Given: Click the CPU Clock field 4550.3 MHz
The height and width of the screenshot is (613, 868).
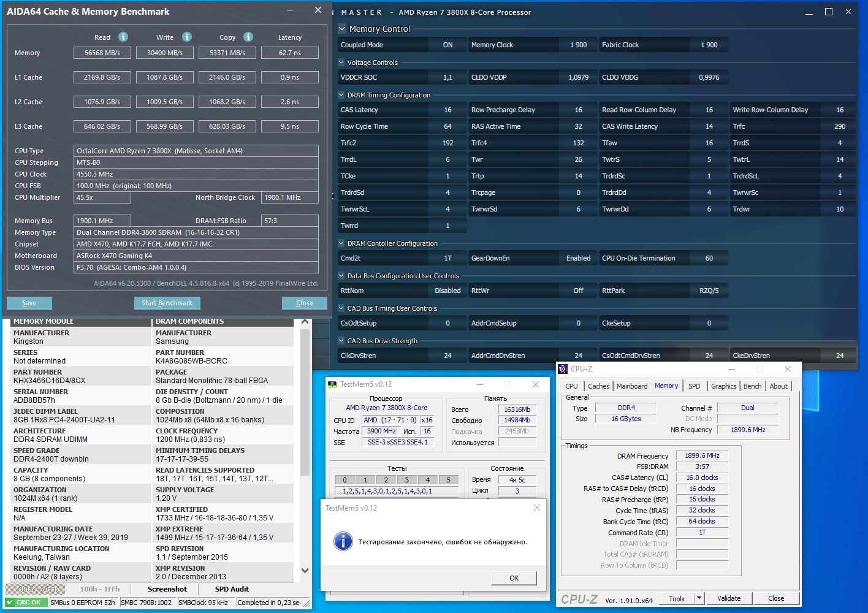Looking at the screenshot, I should coord(196,174).
